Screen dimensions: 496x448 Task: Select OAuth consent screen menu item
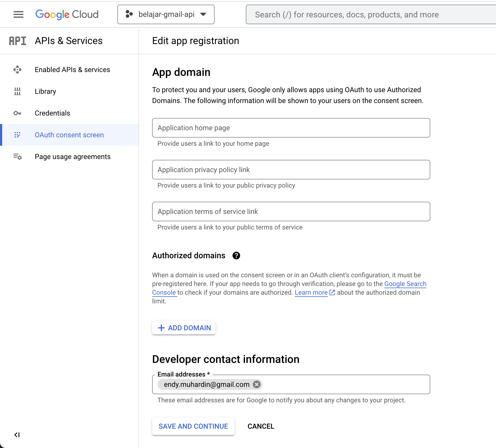point(69,135)
